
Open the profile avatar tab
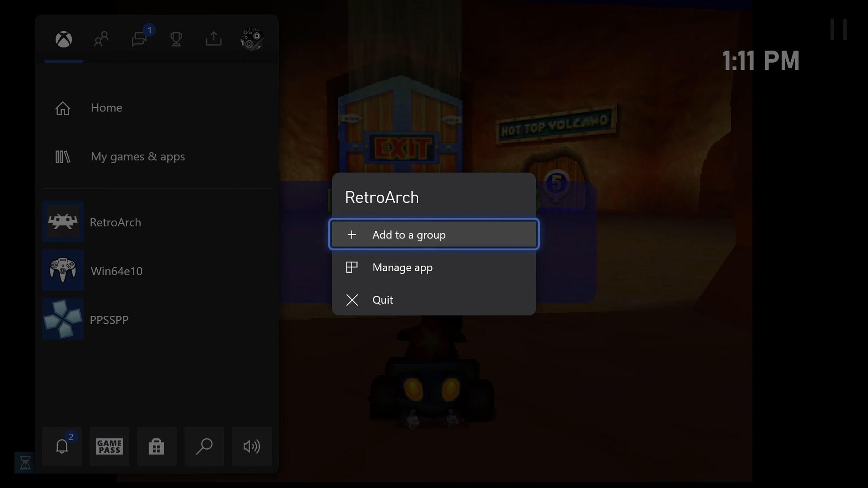[x=252, y=39]
